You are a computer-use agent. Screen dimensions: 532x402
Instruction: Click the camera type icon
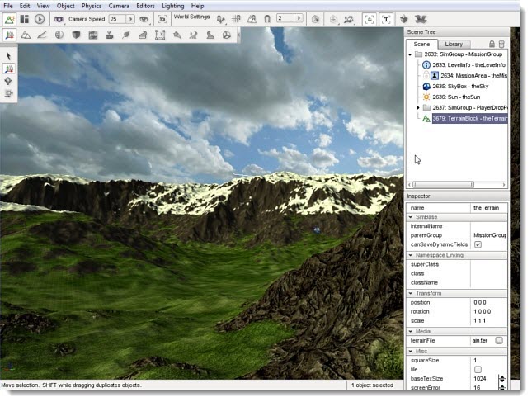tap(59, 18)
